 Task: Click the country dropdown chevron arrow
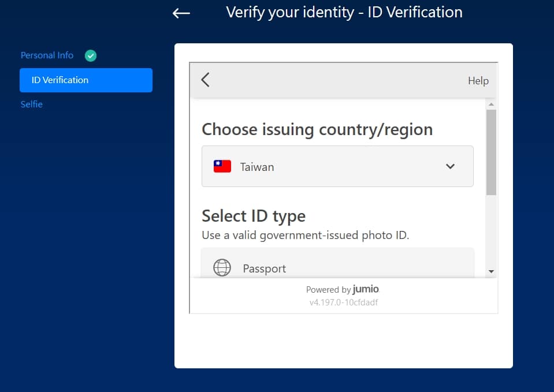(450, 166)
